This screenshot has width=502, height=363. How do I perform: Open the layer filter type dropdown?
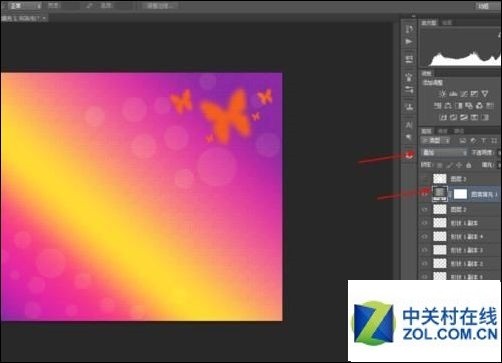435,141
